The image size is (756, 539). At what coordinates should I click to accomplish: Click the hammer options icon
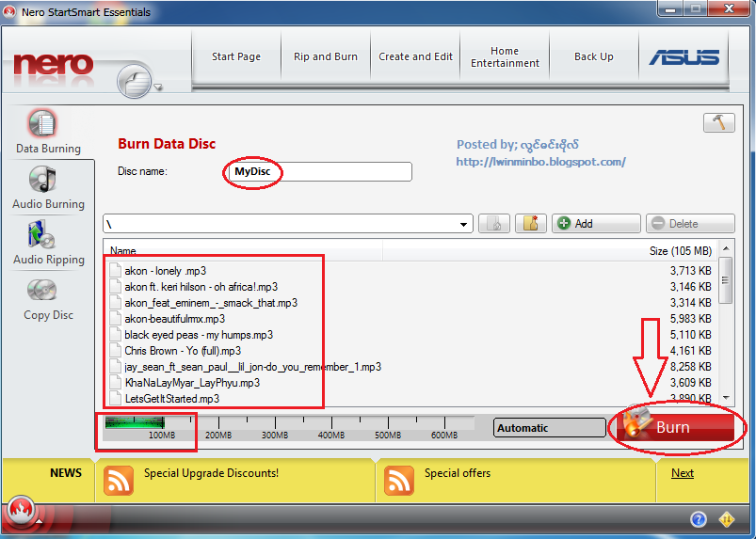coord(719,122)
